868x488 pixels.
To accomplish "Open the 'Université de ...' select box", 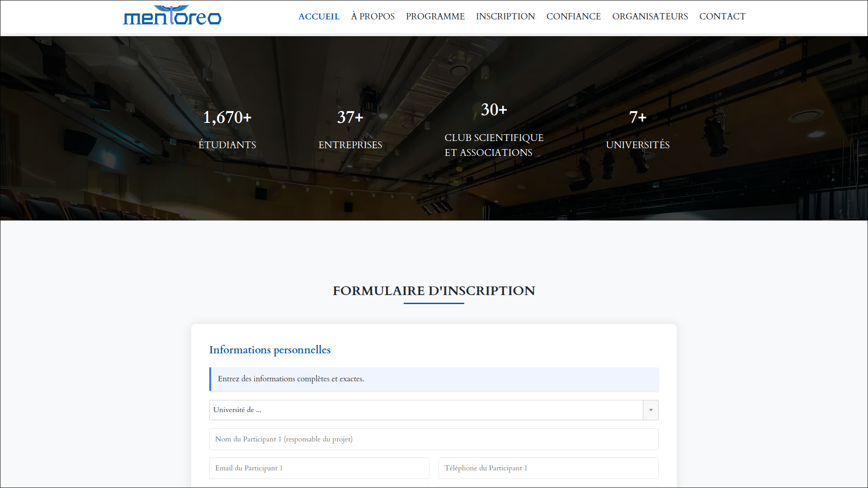I will coord(425,410).
